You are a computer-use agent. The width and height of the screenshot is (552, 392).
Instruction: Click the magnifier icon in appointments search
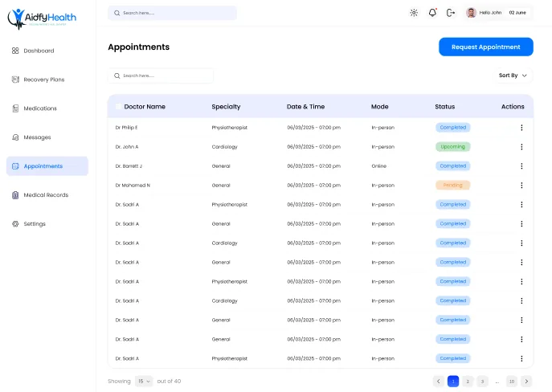click(x=117, y=76)
